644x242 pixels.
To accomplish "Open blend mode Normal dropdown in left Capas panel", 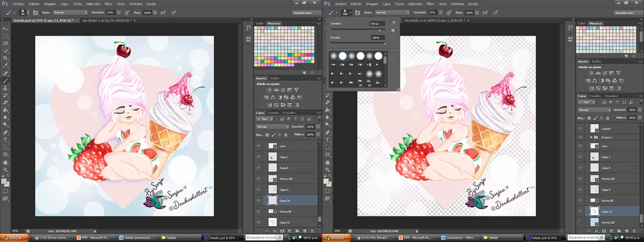I will pyautogui.click(x=273, y=127).
